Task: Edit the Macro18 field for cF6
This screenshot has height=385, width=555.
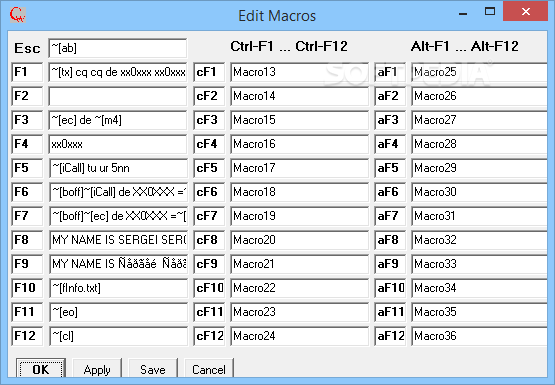Action: (x=299, y=192)
